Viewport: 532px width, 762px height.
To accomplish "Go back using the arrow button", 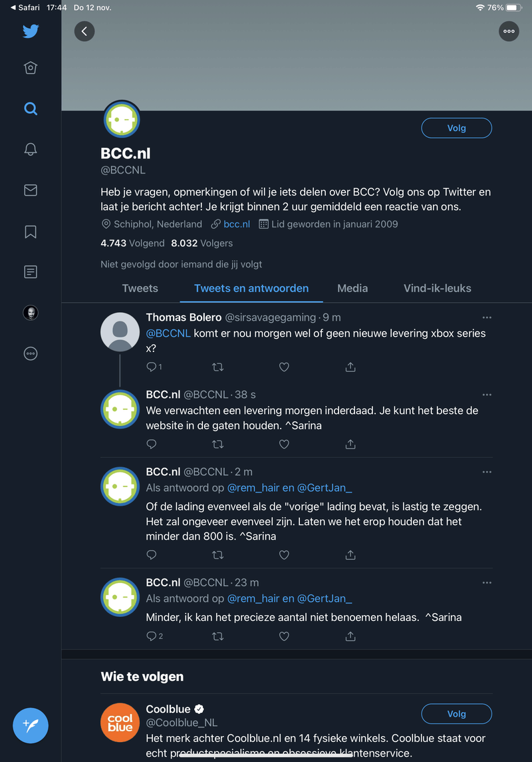I will tap(84, 31).
